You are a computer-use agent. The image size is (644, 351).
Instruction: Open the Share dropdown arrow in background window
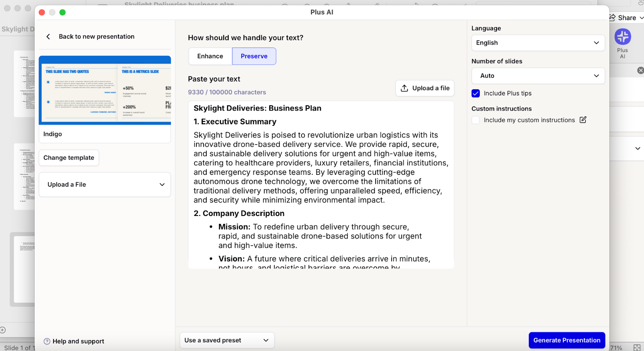pos(642,18)
